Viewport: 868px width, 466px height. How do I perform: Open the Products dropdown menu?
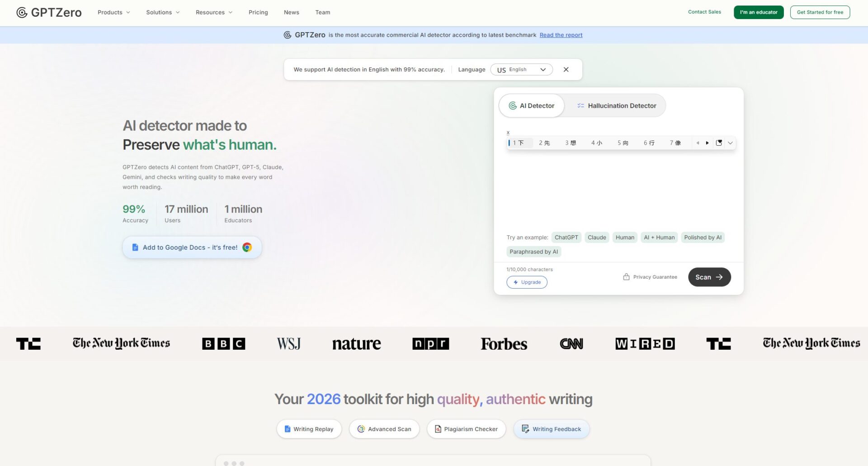point(114,12)
